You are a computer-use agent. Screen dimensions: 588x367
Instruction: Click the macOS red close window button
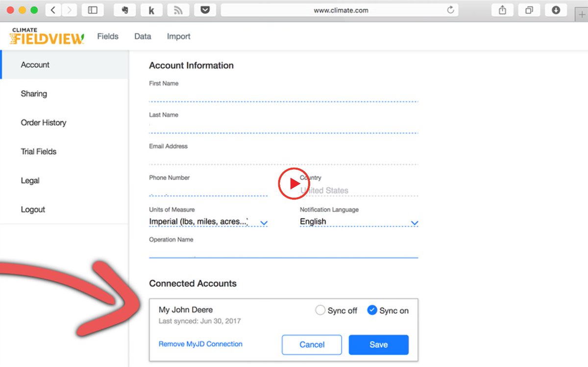coord(10,10)
